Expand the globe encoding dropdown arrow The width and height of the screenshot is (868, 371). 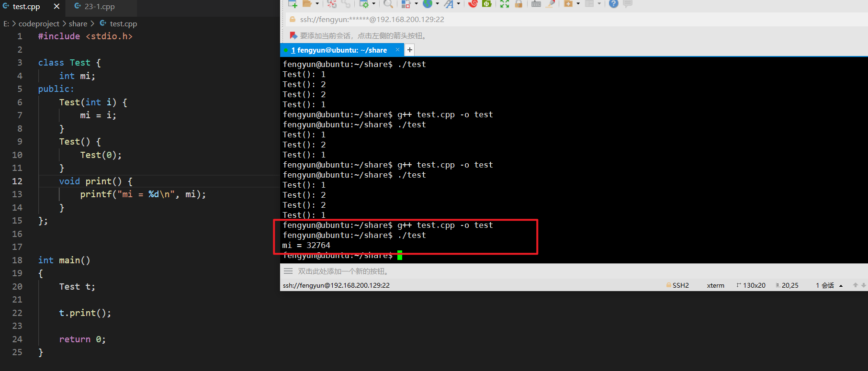tap(437, 4)
